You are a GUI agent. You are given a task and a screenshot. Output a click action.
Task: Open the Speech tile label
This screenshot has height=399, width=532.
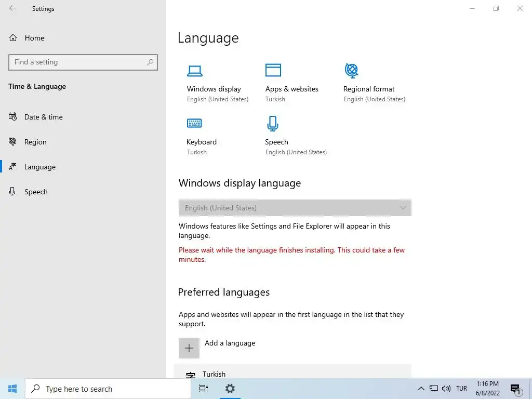point(276,142)
